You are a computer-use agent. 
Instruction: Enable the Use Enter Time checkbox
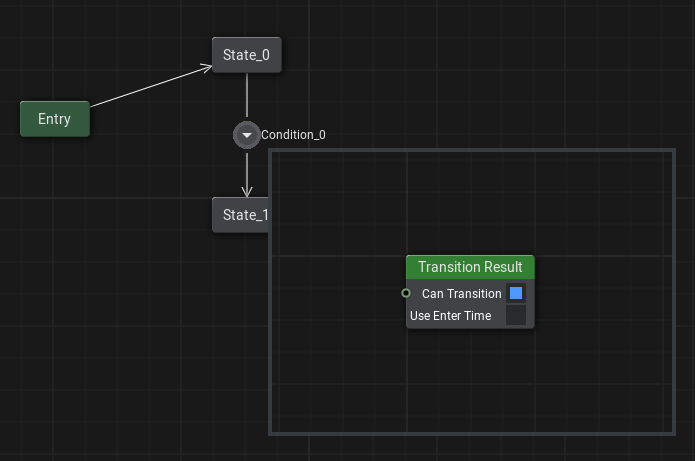pos(516,315)
